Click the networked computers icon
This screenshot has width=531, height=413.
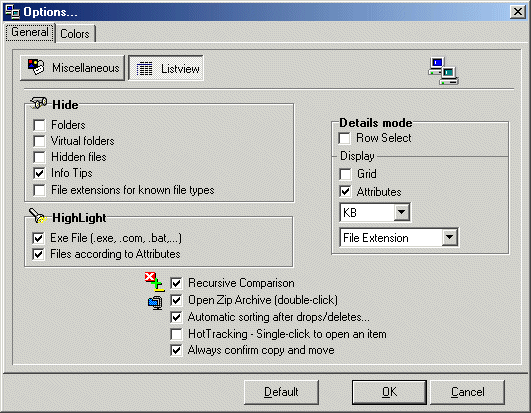coord(444,71)
